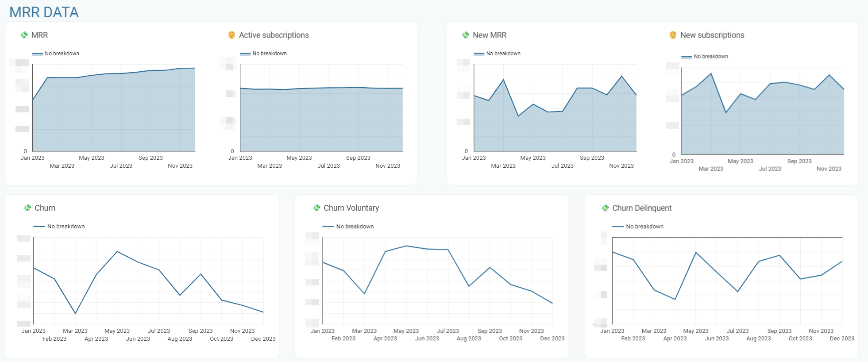Viewport: 868px width, 362px height.
Task: Click No breakdown legend swatch in New MRR
Action: pos(479,54)
